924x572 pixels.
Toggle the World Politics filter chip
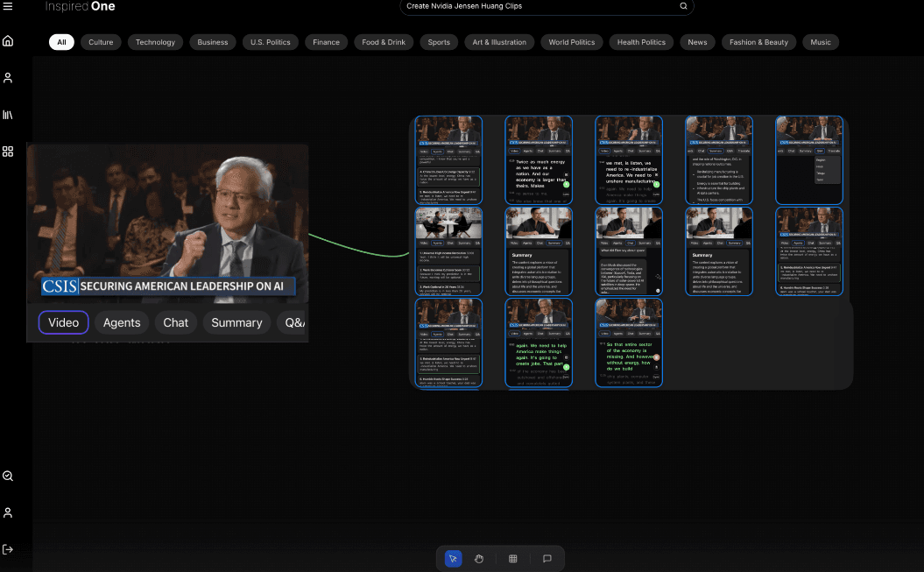point(571,41)
